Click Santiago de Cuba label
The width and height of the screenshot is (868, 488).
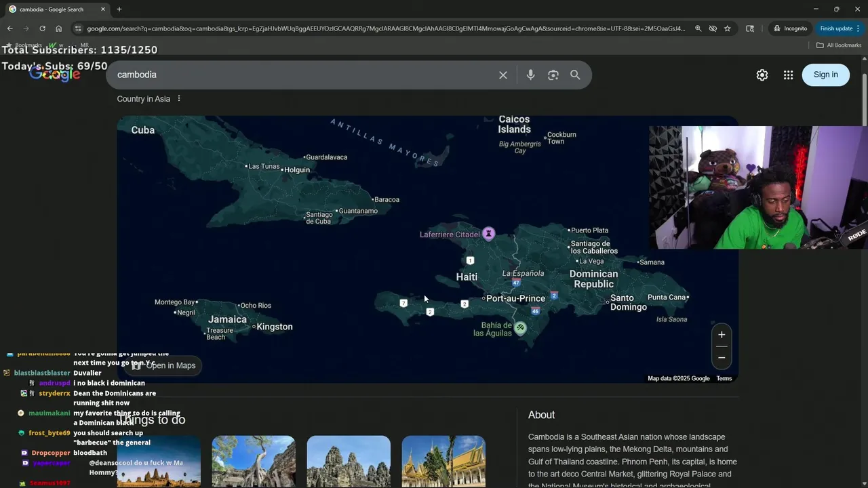coord(318,218)
